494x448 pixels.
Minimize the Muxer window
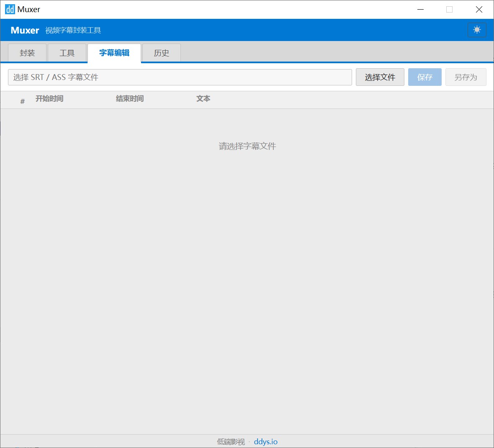(x=421, y=9)
